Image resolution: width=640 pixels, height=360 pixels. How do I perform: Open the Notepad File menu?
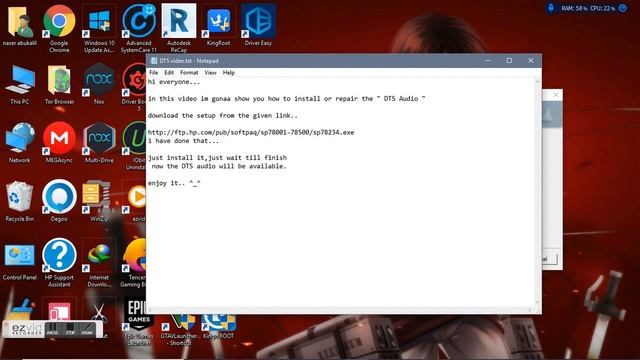pyautogui.click(x=153, y=73)
